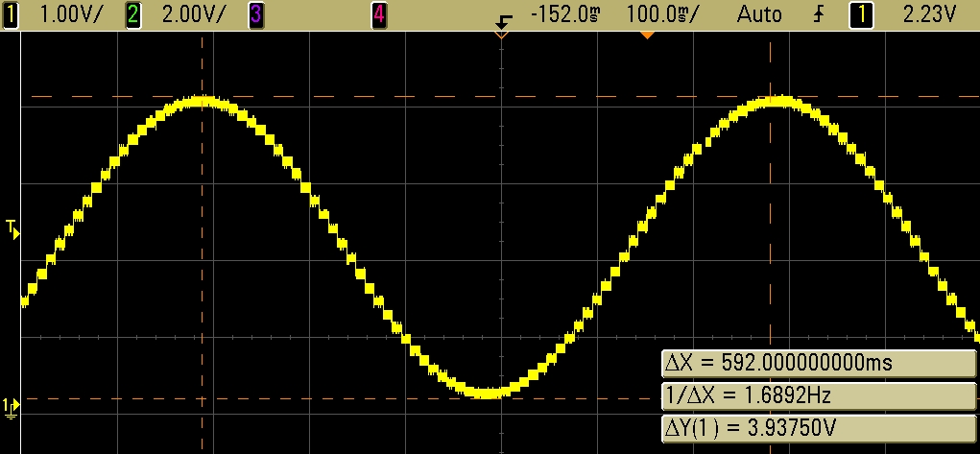The image size is (980, 454).
Task: Click the delay value -152.0ms
Action: (565, 14)
